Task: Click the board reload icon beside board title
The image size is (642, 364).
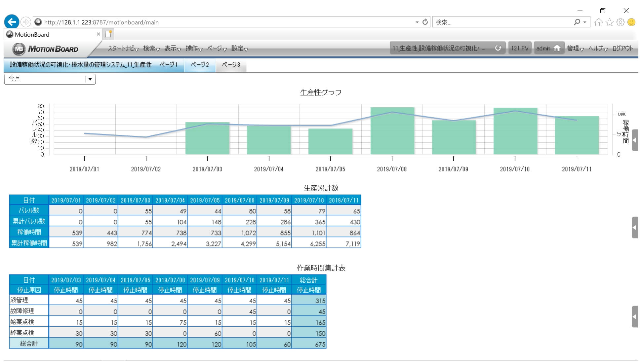Action: pyautogui.click(x=498, y=48)
